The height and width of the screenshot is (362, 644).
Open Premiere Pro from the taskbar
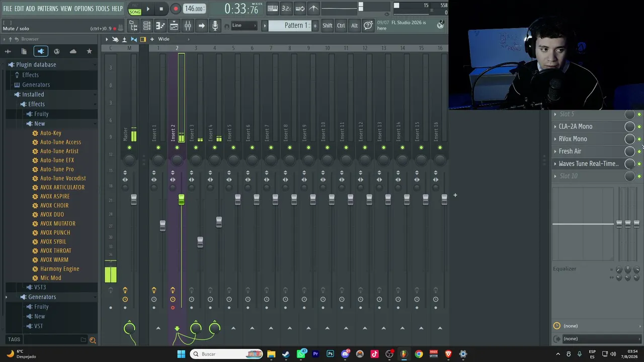coord(315,354)
